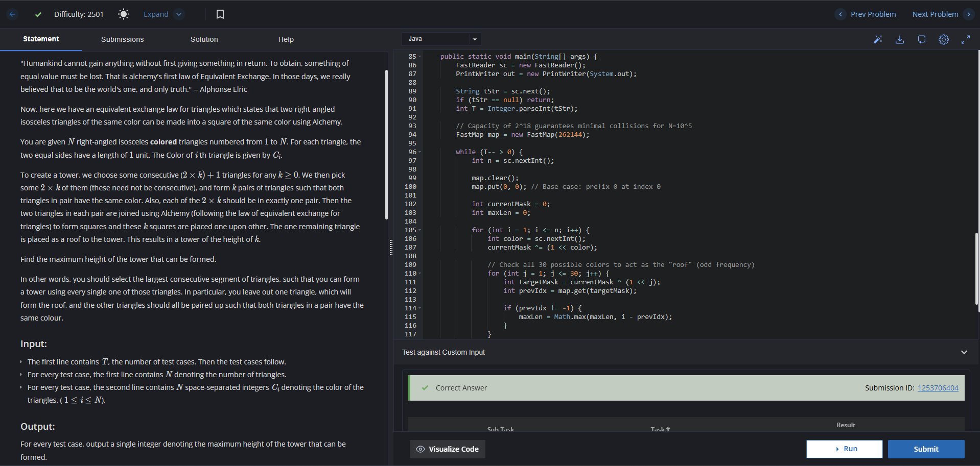Open submission ID 1253706404 link
The width and height of the screenshot is (980, 466).
[938, 388]
